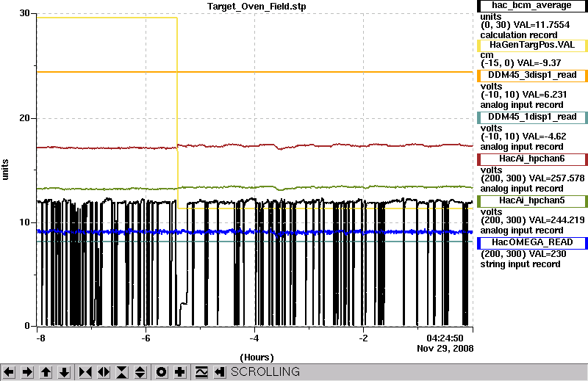Pan the plot left with the left arrow
Image resolution: width=588 pixels, height=381 pixels.
click(9, 372)
